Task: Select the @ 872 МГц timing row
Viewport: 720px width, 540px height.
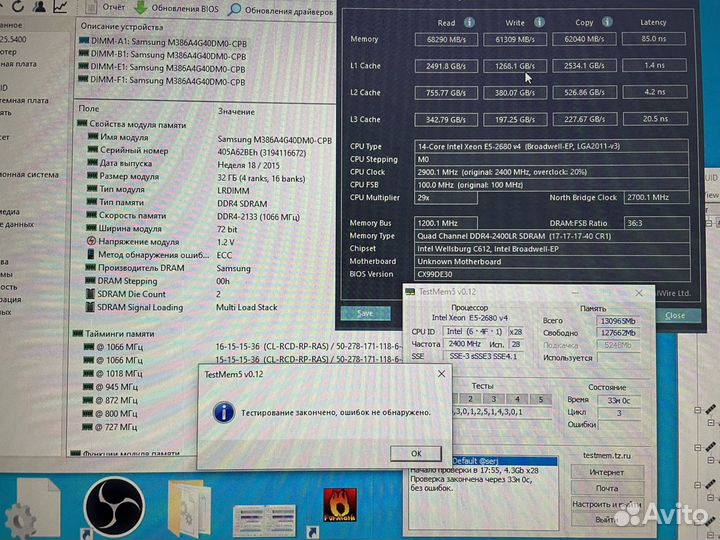Action: pyautogui.click(x=110, y=400)
